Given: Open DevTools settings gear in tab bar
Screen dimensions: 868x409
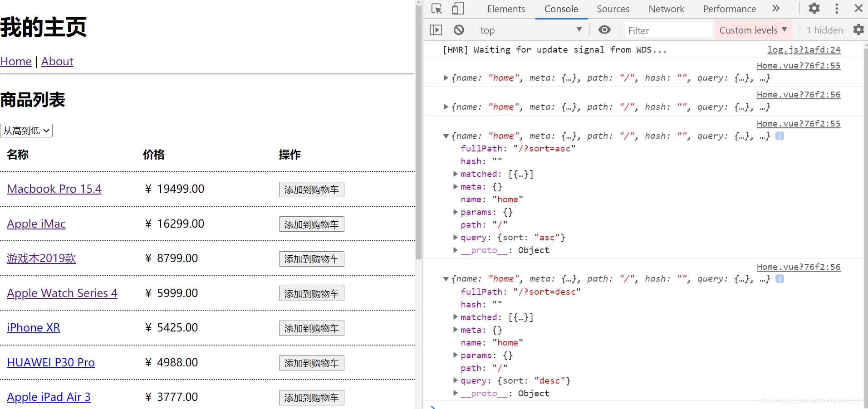Looking at the screenshot, I should pos(814,9).
